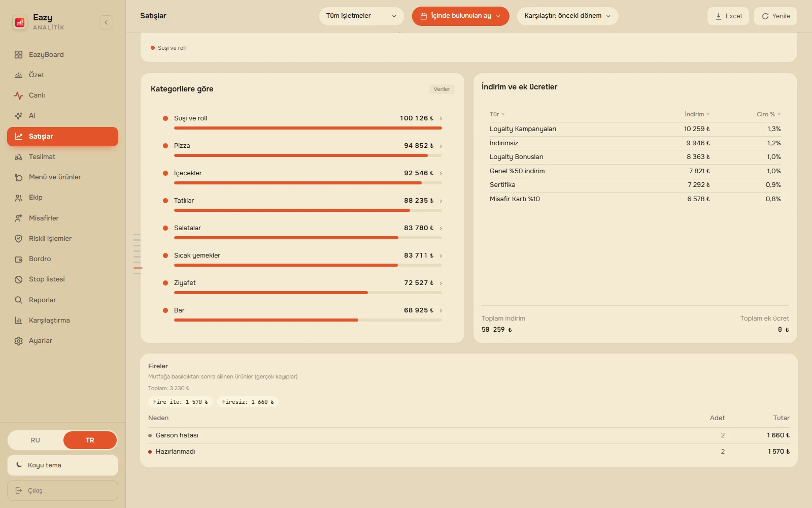Open the İçinde bulunulan ay period selector
This screenshot has width=812, height=508.
coord(460,16)
